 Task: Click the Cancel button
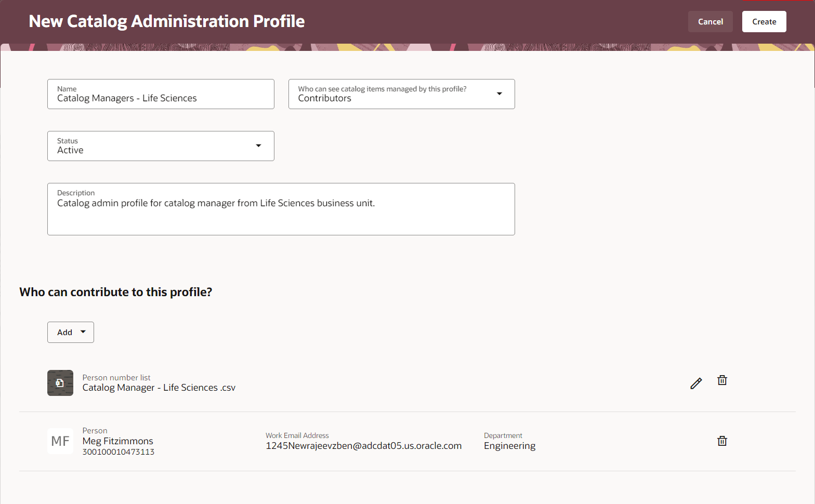pyautogui.click(x=711, y=22)
